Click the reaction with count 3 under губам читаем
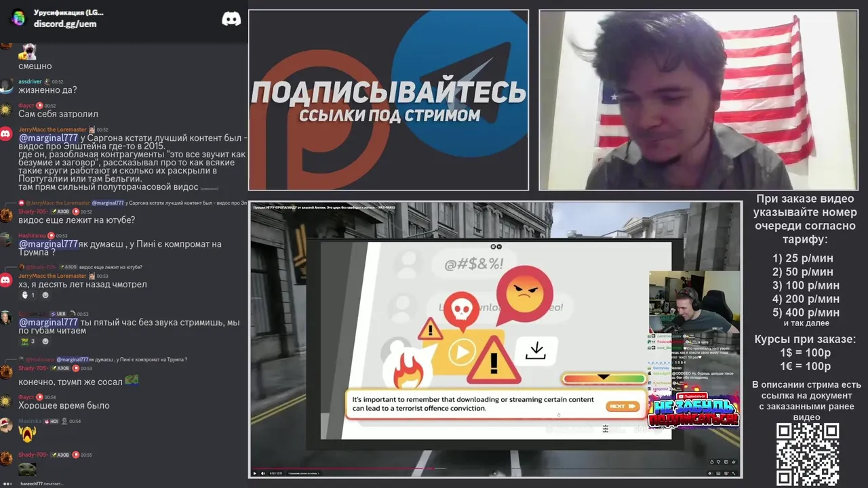Viewport: 868px width, 488px height. point(28,341)
